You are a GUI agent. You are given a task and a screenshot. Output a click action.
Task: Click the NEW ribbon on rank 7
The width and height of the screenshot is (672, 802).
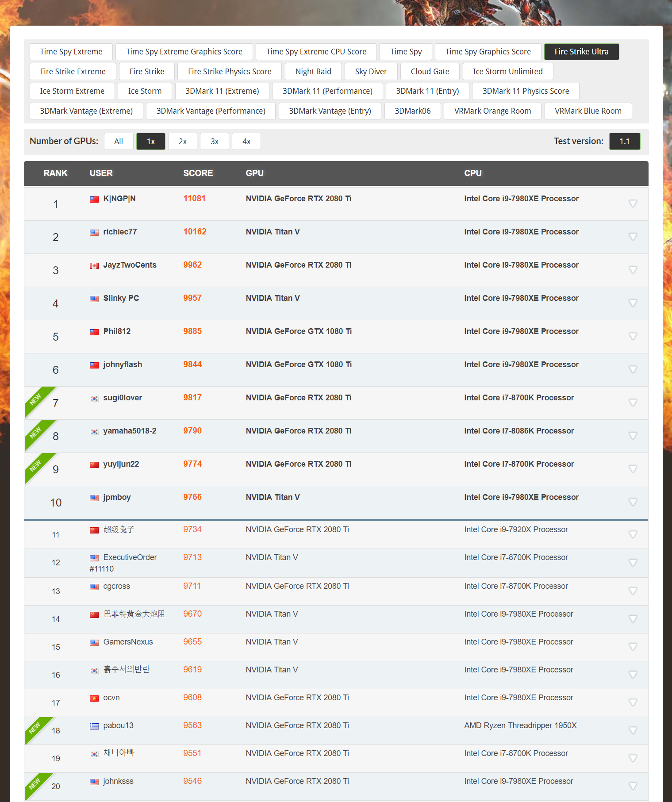pyautogui.click(x=35, y=399)
